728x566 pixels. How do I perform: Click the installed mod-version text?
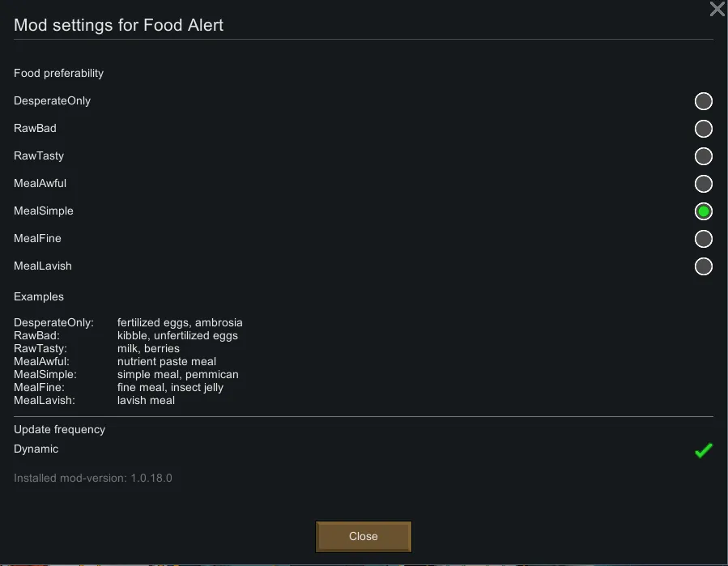pos(93,479)
